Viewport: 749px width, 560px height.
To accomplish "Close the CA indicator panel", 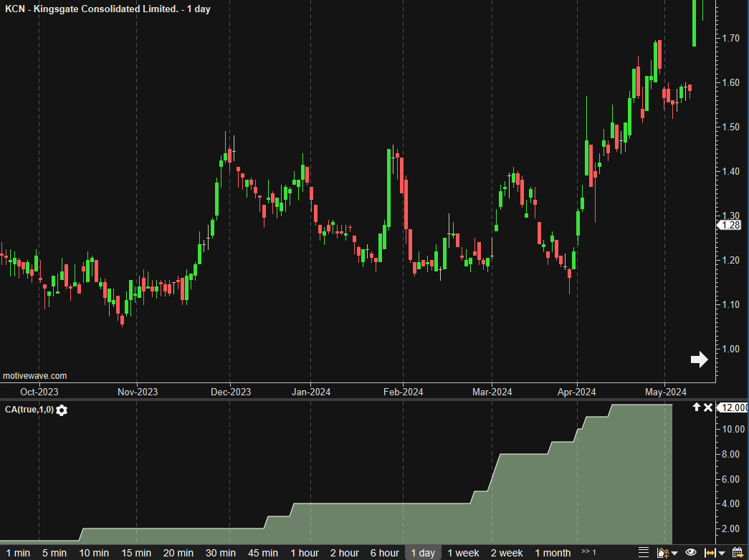I will (x=708, y=407).
